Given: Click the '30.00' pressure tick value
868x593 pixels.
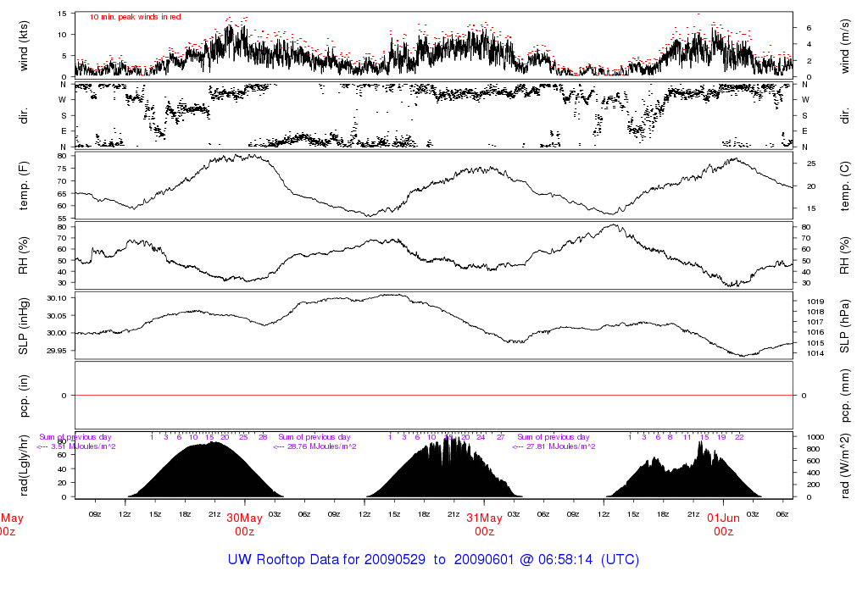Looking at the screenshot, I should pyautogui.click(x=57, y=333).
